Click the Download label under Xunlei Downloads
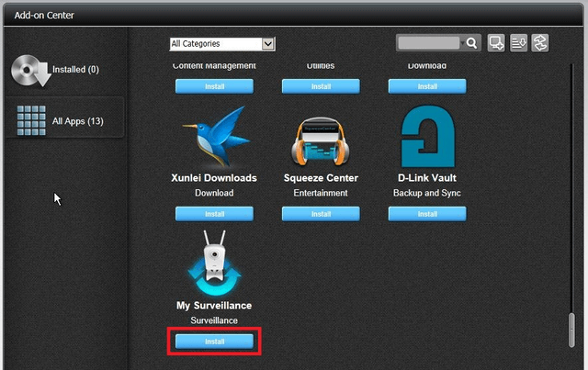Image resolution: width=588 pixels, height=370 pixels. (214, 193)
